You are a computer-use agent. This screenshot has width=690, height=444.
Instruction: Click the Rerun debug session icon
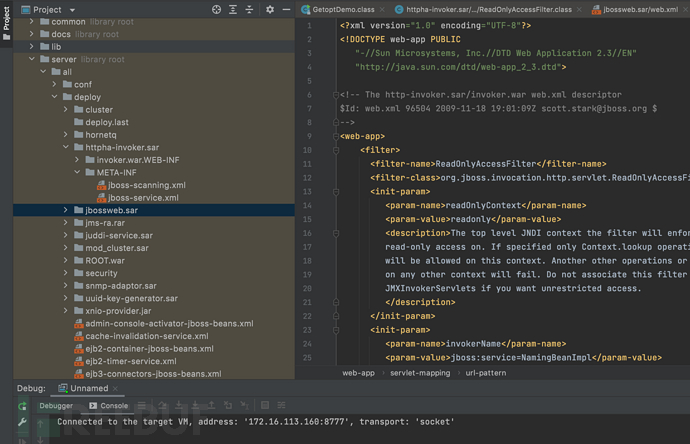[x=22, y=406]
